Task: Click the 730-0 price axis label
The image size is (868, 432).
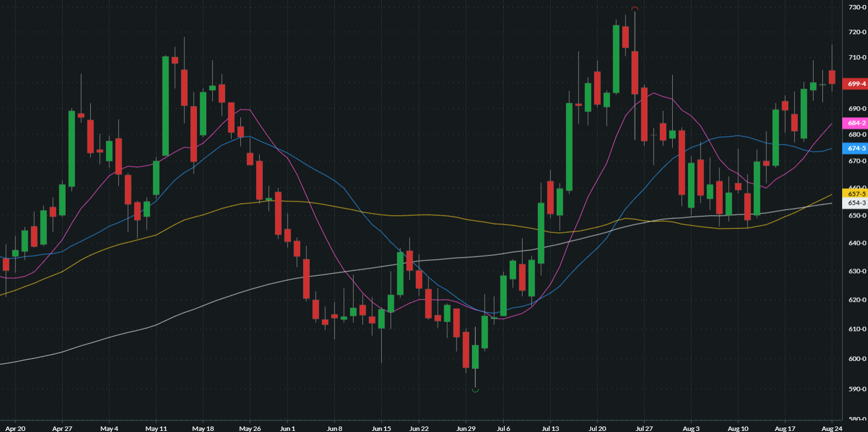Action: pyautogui.click(x=857, y=7)
